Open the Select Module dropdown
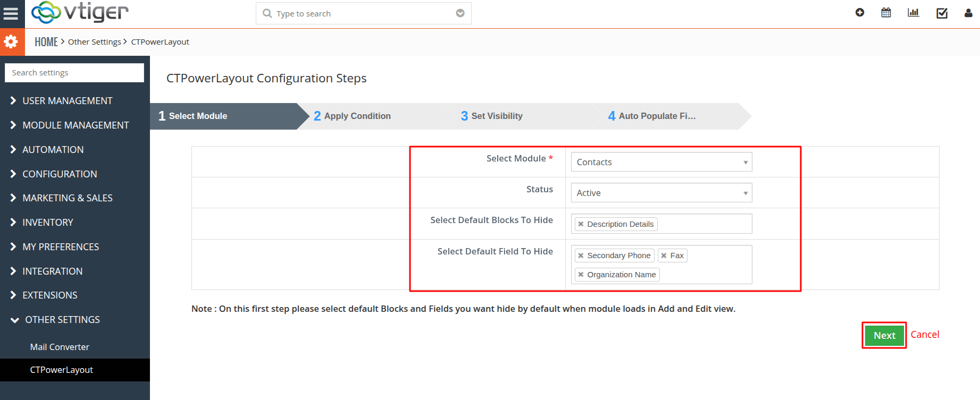The height and width of the screenshot is (400, 980). 661,162
